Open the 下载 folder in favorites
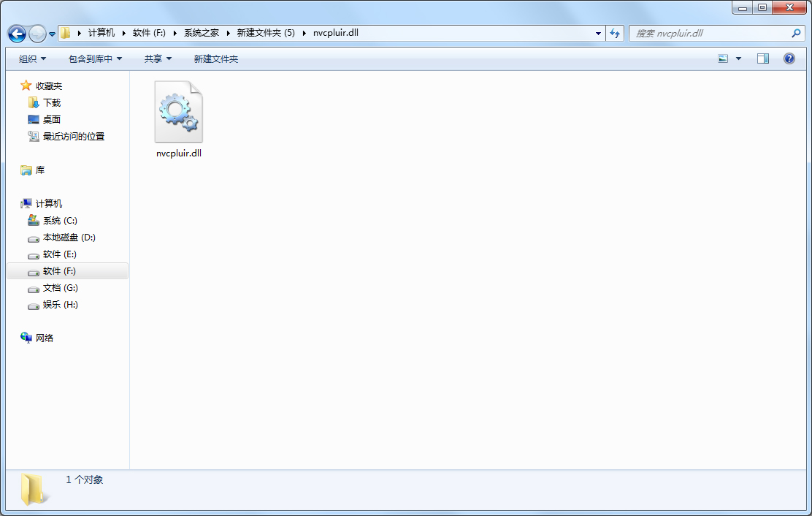Viewport: 812px width, 516px height. click(51, 103)
